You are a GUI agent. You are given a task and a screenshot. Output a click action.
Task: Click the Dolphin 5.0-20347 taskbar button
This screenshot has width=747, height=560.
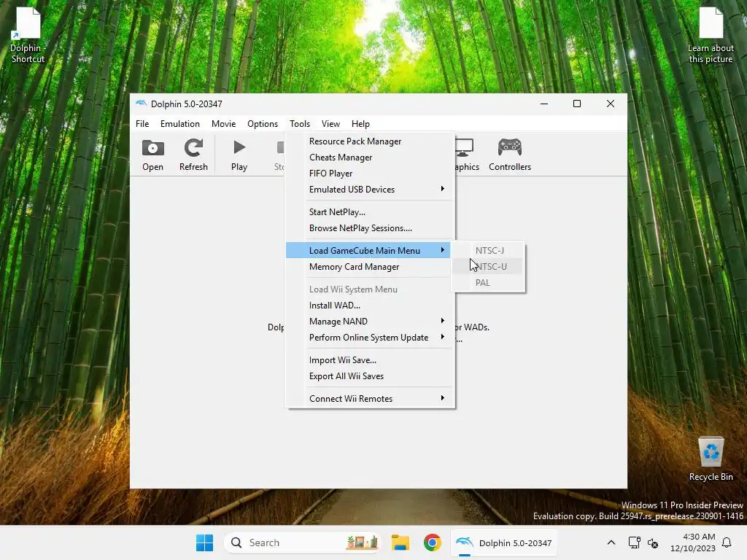coord(503,542)
